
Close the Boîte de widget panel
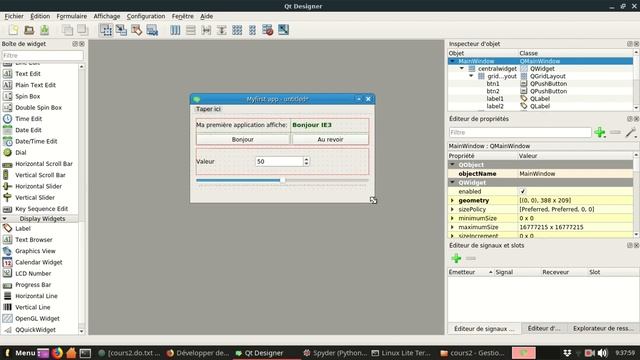tap(82, 44)
